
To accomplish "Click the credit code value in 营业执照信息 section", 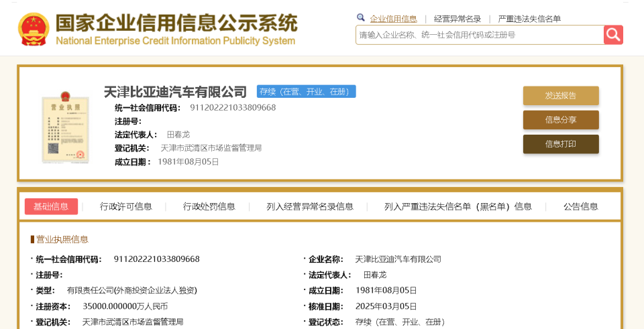I will point(156,259).
